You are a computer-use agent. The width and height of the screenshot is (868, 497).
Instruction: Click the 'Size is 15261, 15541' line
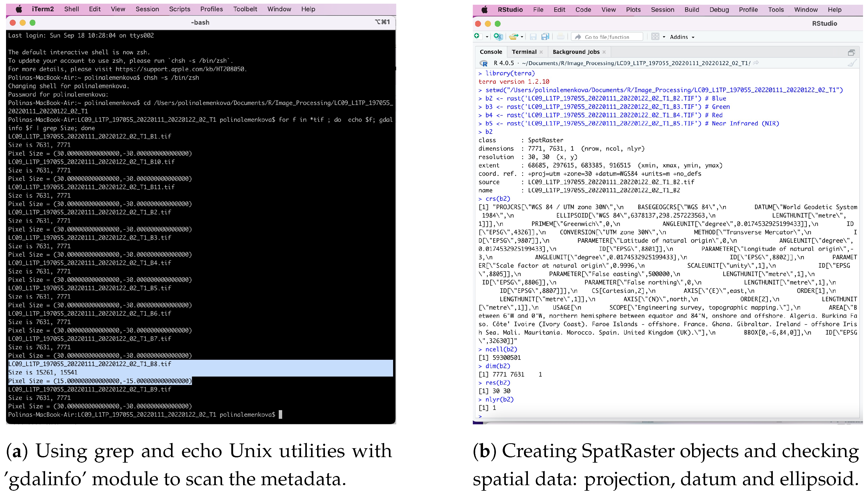point(43,372)
